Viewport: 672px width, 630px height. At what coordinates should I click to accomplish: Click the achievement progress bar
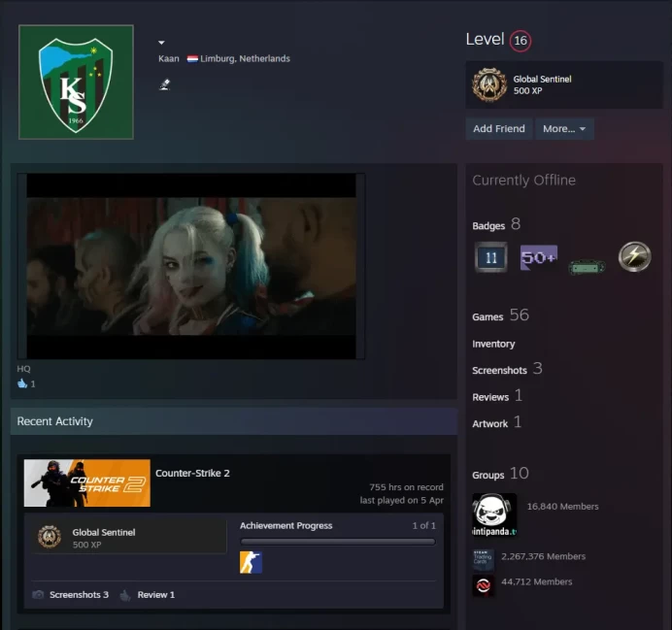coord(338,542)
